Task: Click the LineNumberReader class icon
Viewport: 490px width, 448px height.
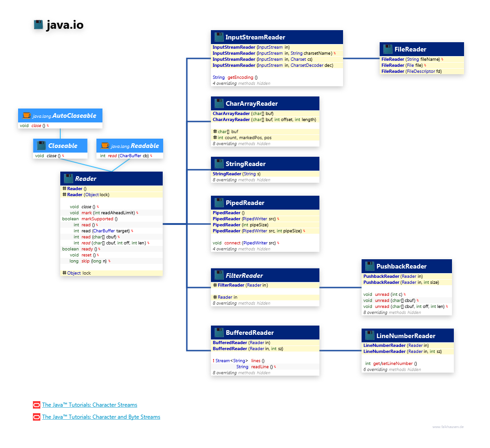Action: tap(369, 336)
